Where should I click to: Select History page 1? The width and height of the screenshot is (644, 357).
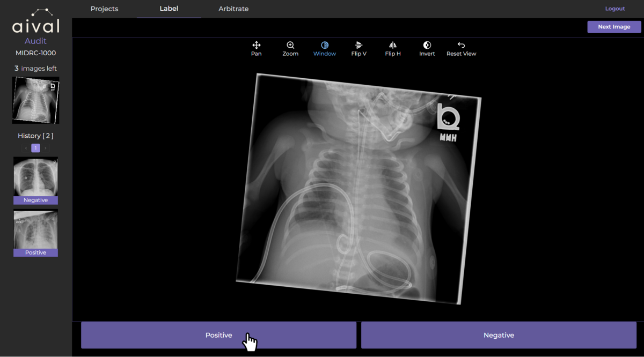click(35, 148)
